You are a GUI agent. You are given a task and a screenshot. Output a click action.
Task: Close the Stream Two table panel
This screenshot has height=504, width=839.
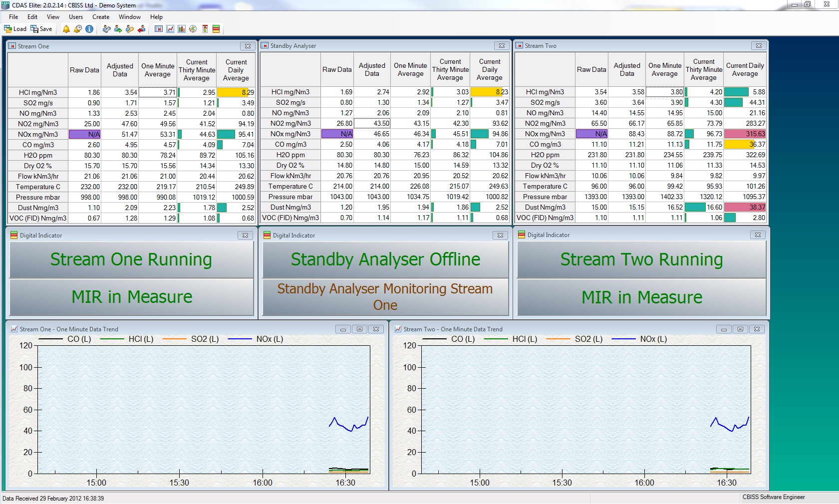[x=759, y=45]
